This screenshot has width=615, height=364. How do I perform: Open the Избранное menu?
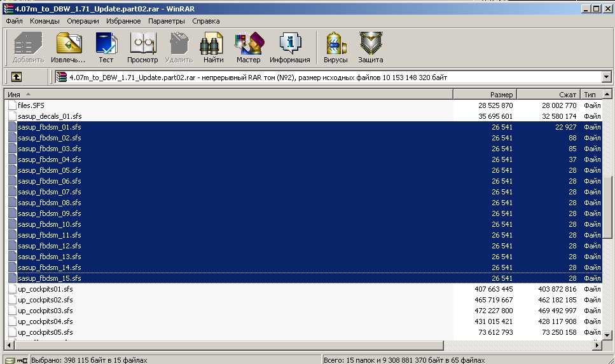tap(123, 21)
